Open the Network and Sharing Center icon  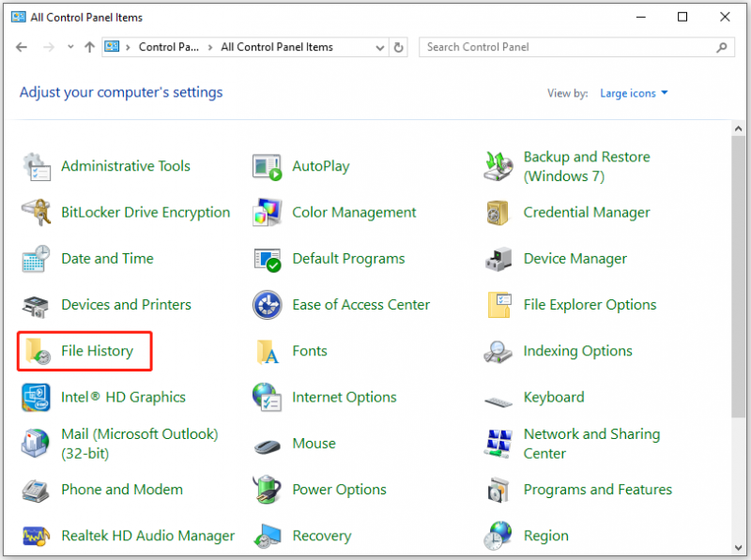tap(498, 444)
